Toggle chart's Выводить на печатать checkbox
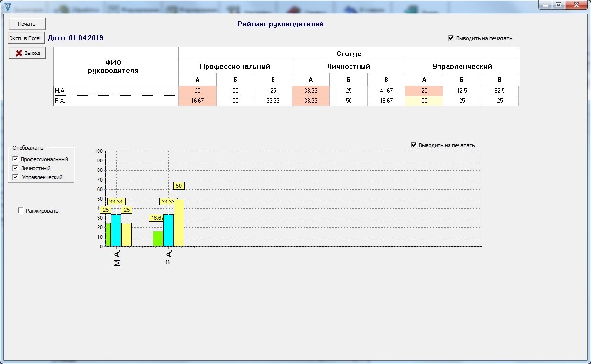The height and width of the screenshot is (364, 591). click(x=414, y=145)
